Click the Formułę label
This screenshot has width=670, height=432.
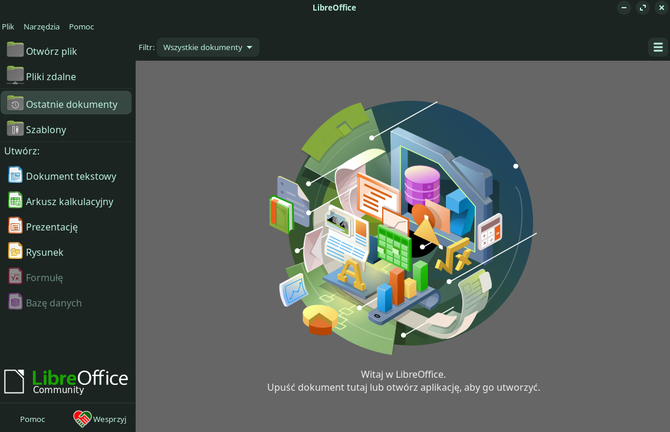pos(44,278)
